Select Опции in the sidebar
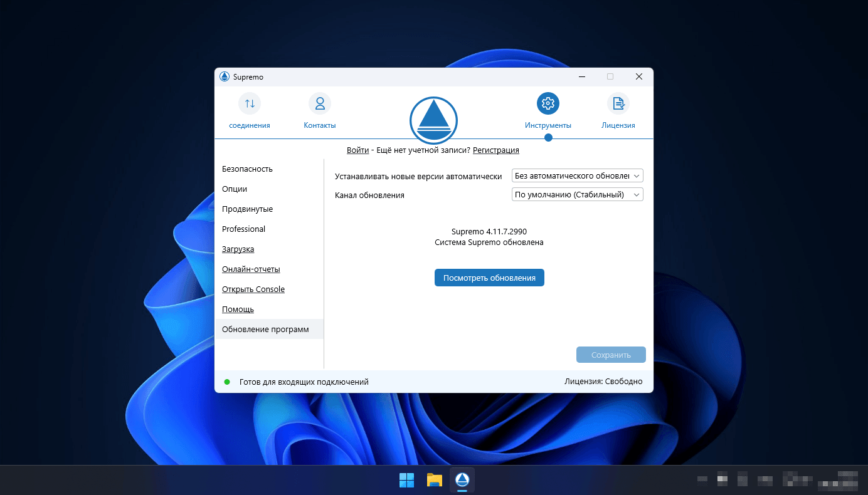The height and width of the screenshot is (495, 868). tap(269, 189)
